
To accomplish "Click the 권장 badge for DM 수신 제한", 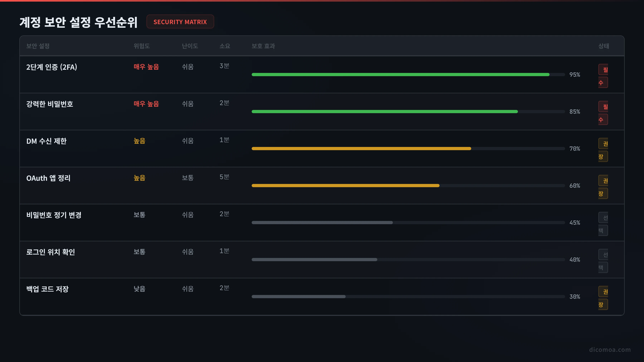I will (603, 150).
